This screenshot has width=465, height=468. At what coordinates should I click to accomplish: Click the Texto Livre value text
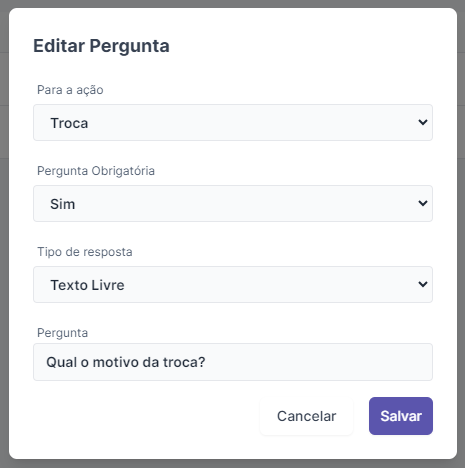87,285
